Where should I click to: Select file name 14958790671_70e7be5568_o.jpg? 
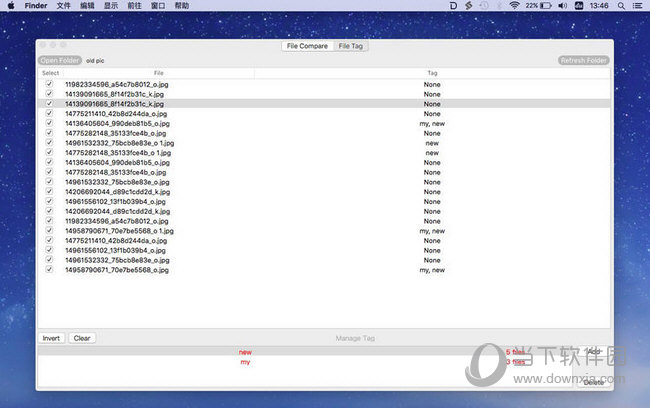117,270
